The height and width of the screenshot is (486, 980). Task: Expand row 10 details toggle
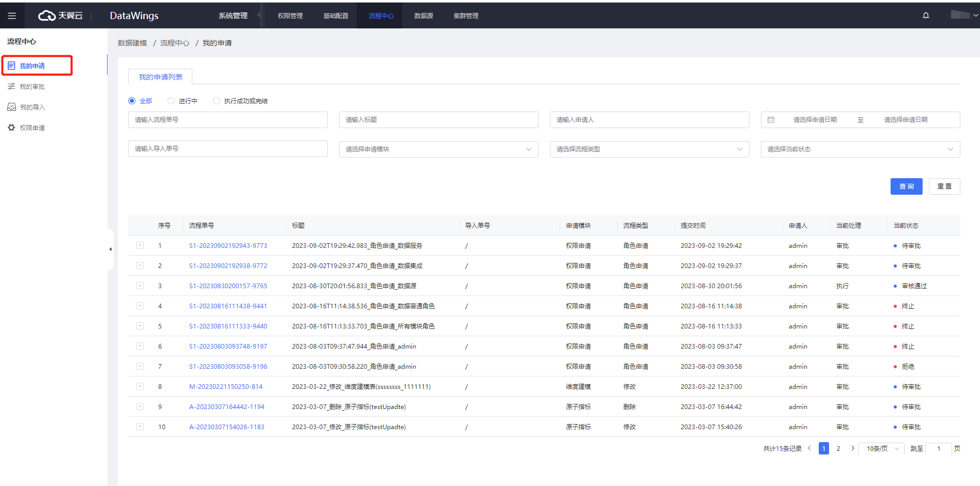click(140, 427)
